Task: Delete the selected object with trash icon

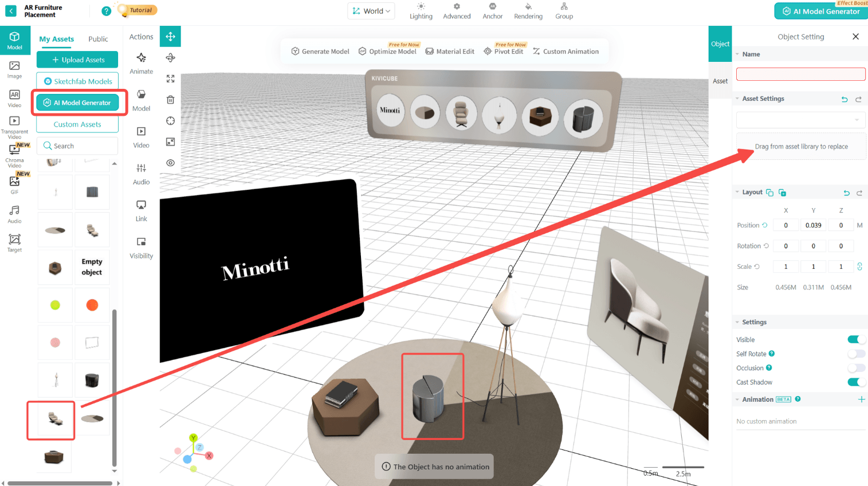Action: 170,100
